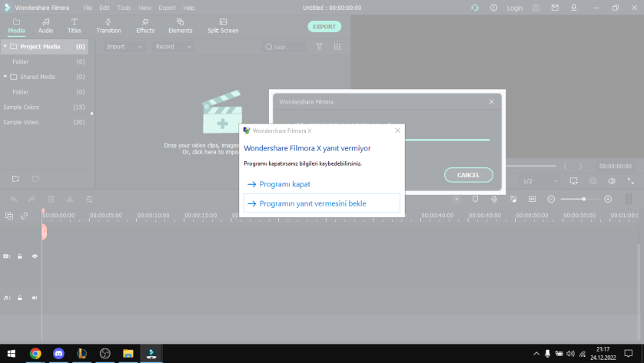Open the Media tab
The height and width of the screenshot is (363, 644).
[x=16, y=26]
